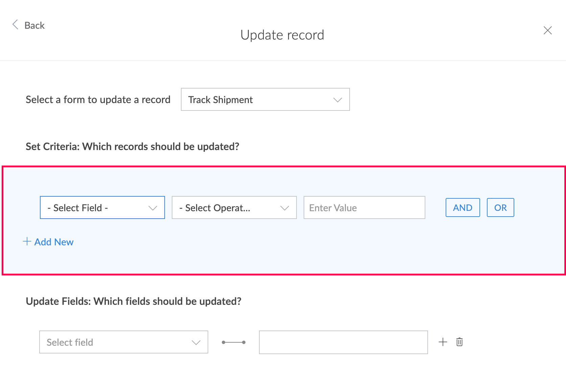Click the chevron arrow in Track Shipment box
This screenshot has width=566, height=392.
tap(337, 100)
